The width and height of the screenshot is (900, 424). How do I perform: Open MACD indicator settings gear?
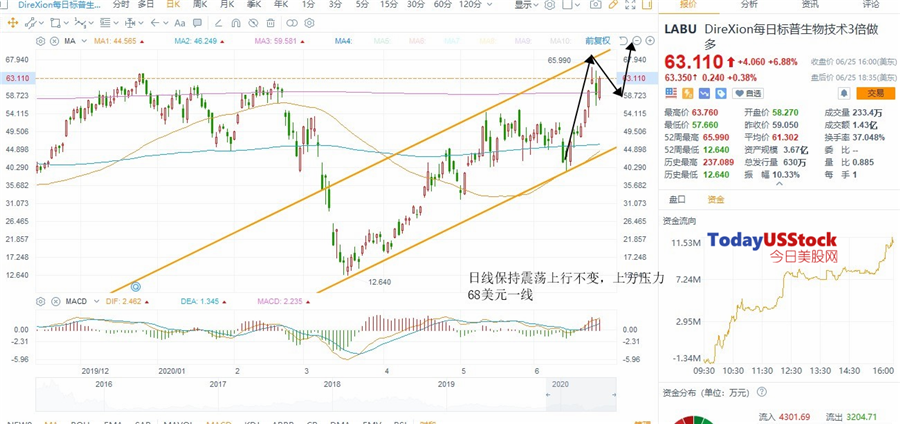pos(40,301)
